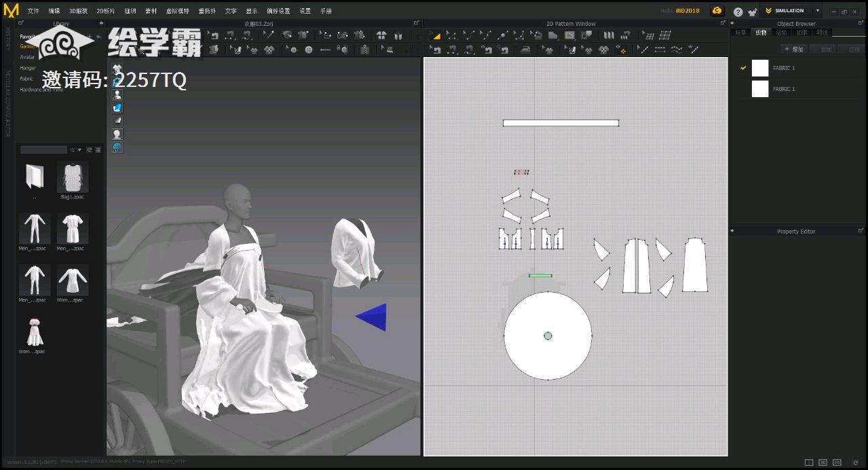Select the Button tool in 3D toolbar
This screenshot has height=470, width=868.
(309, 50)
